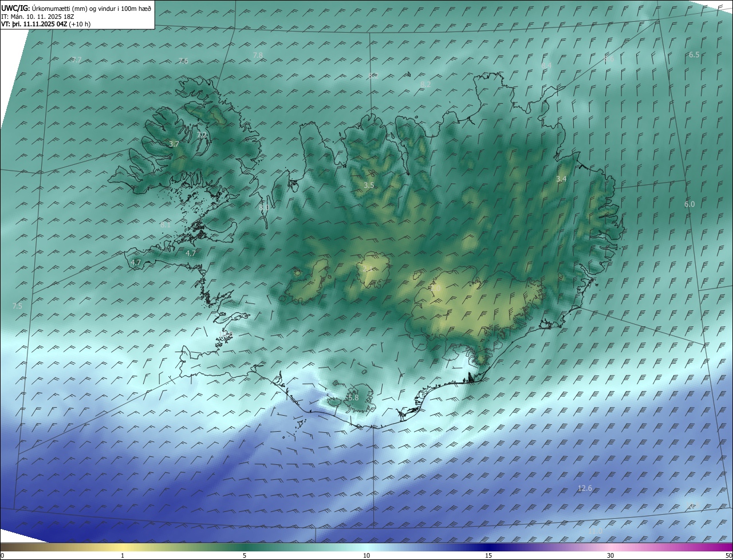
Task: Click the colorbar tick label 50
Action: [728, 555]
